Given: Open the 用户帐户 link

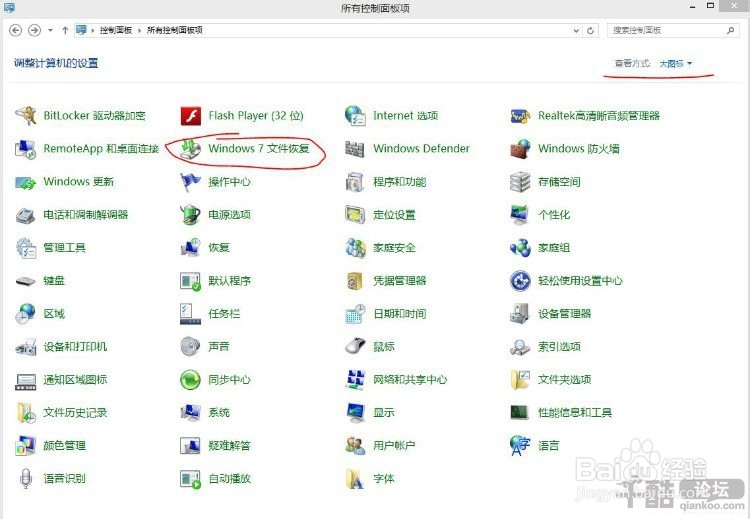Looking at the screenshot, I should point(394,446).
